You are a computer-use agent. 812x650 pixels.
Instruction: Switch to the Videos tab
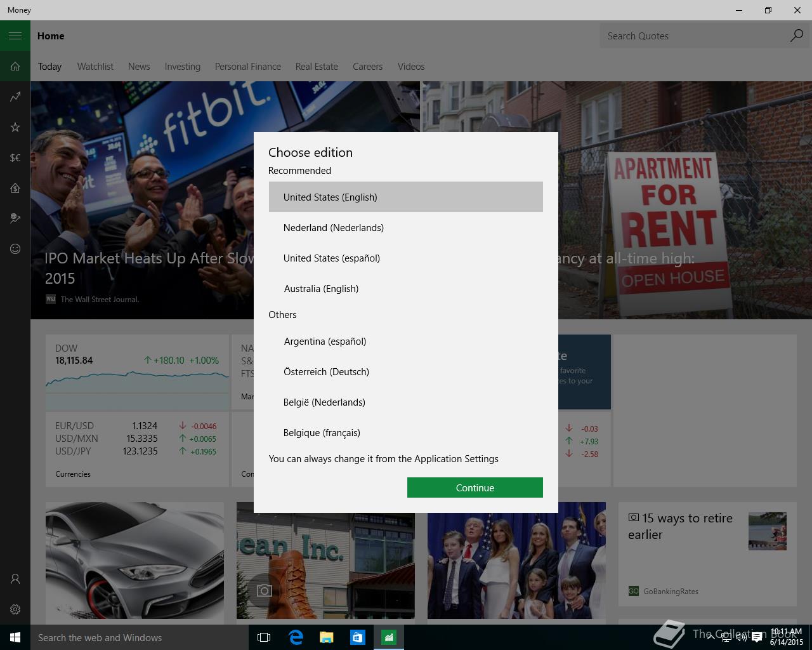(x=411, y=66)
